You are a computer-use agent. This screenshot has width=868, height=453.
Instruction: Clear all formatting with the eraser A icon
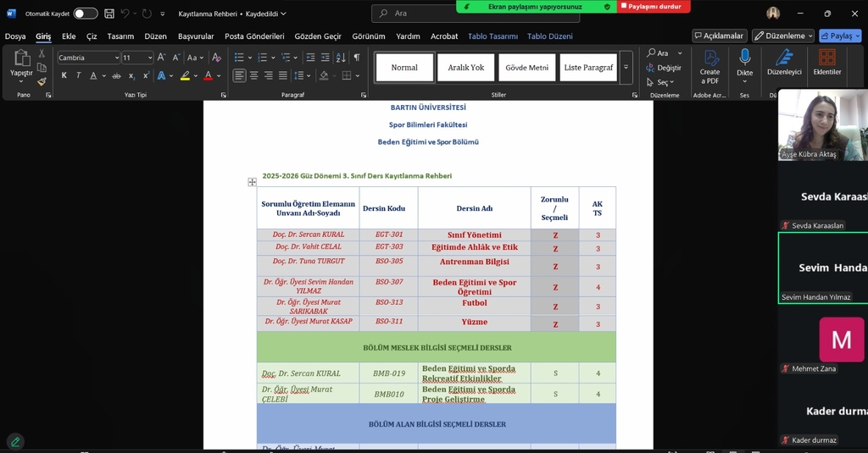(x=216, y=58)
